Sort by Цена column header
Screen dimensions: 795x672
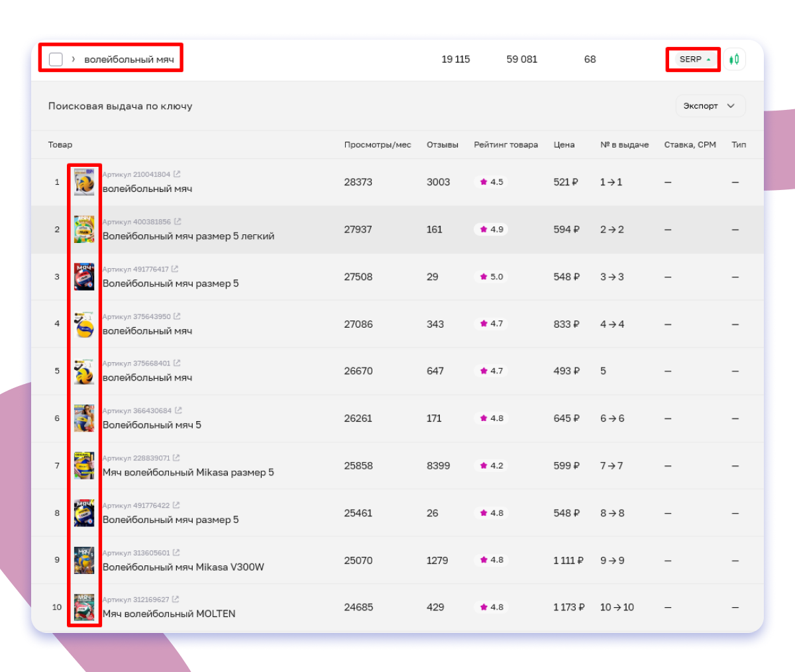pos(564,145)
